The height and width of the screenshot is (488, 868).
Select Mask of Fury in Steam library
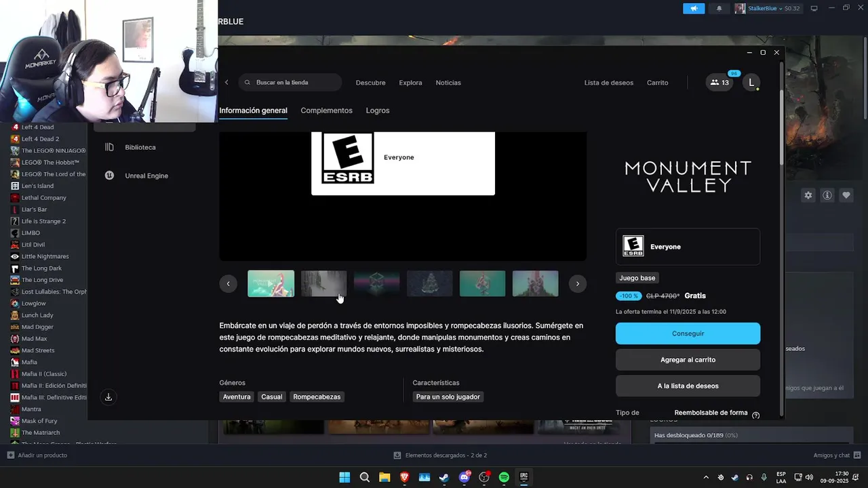point(39,421)
